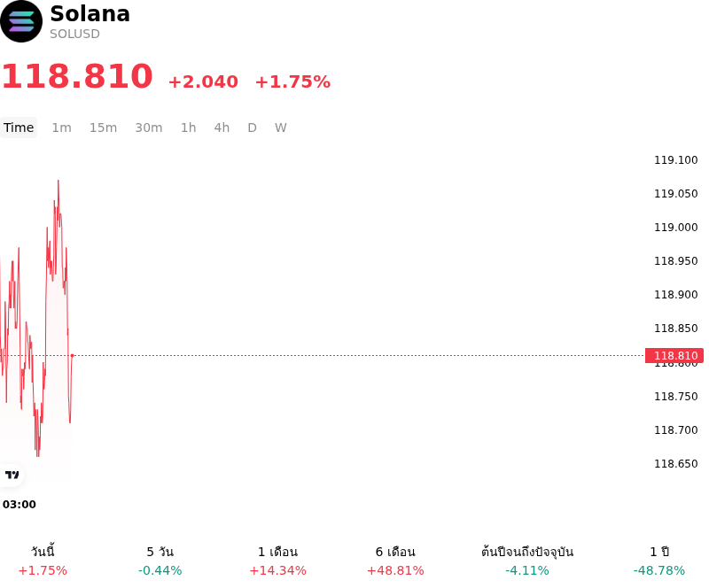This screenshot has width=709, height=588.
Task: Switch chart to Daily (D) interval
Action: (x=253, y=128)
